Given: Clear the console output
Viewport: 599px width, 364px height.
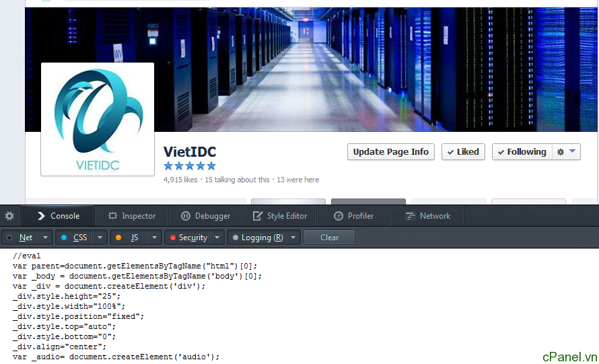Looking at the screenshot, I should tap(329, 238).
